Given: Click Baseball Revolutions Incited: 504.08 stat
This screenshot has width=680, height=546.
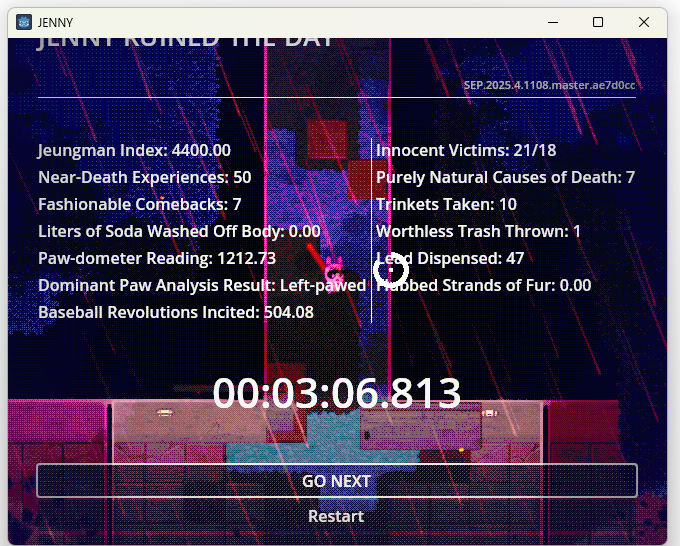Looking at the screenshot, I should tap(176, 312).
